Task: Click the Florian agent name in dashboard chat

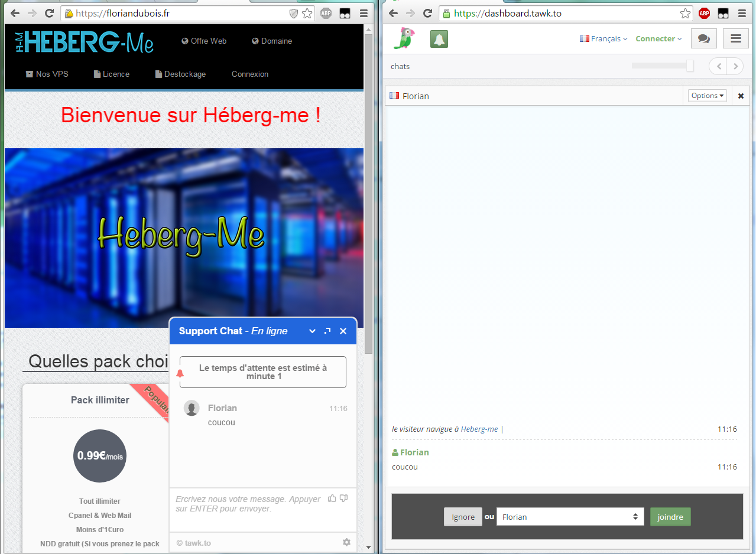Action: pyautogui.click(x=414, y=452)
